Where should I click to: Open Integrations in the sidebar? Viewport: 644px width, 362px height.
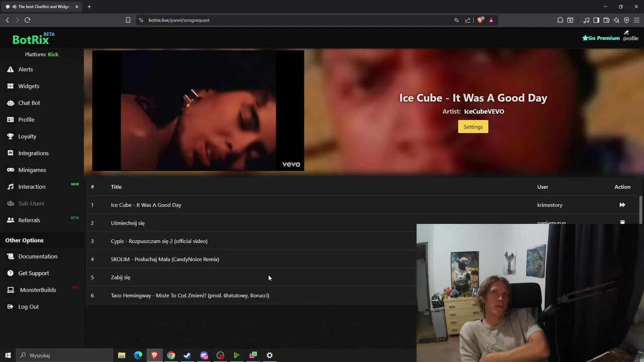pyautogui.click(x=33, y=153)
